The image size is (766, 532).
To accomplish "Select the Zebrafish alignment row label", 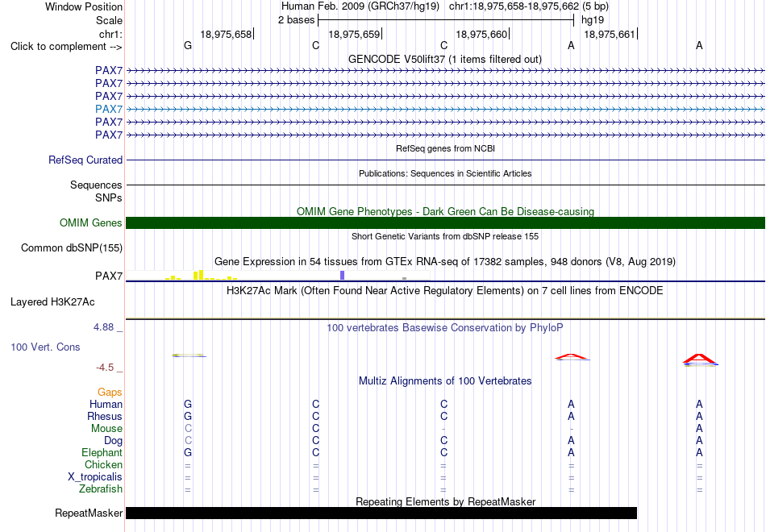I will point(101,488).
